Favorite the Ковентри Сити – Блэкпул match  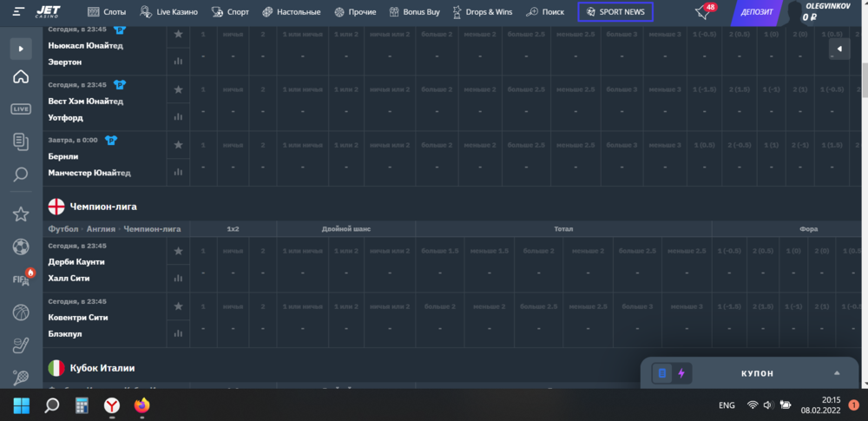coord(178,306)
